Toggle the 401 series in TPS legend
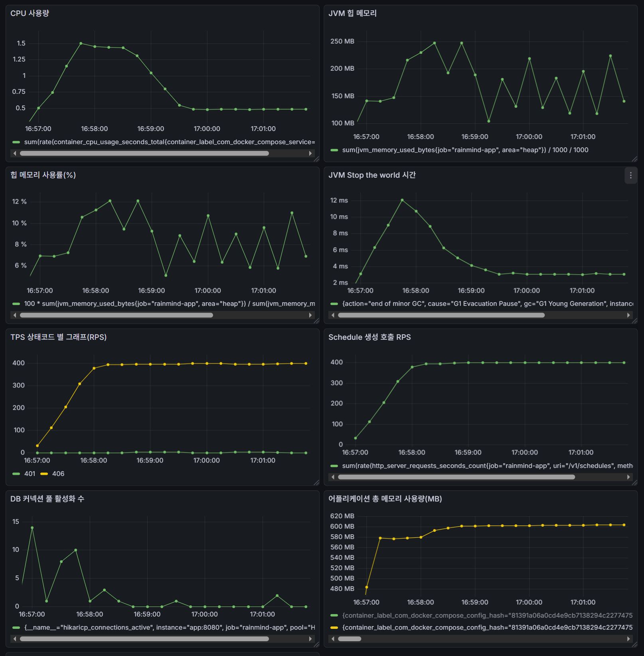This screenshot has width=644, height=656. (x=30, y=474)
